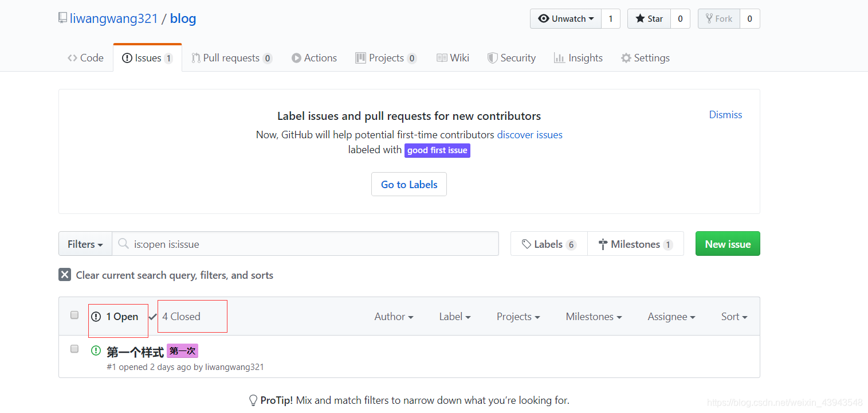Image resolution: width=868 pixels, height=413 pixels.
Task: Expand the Author filter dropdown
Action: pos(394,317)
